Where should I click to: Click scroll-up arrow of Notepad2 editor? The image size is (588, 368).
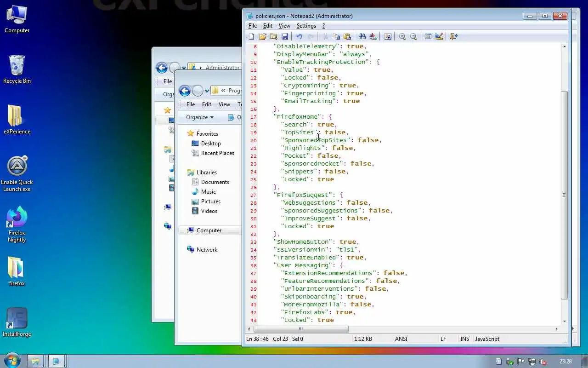coord(565,46)
